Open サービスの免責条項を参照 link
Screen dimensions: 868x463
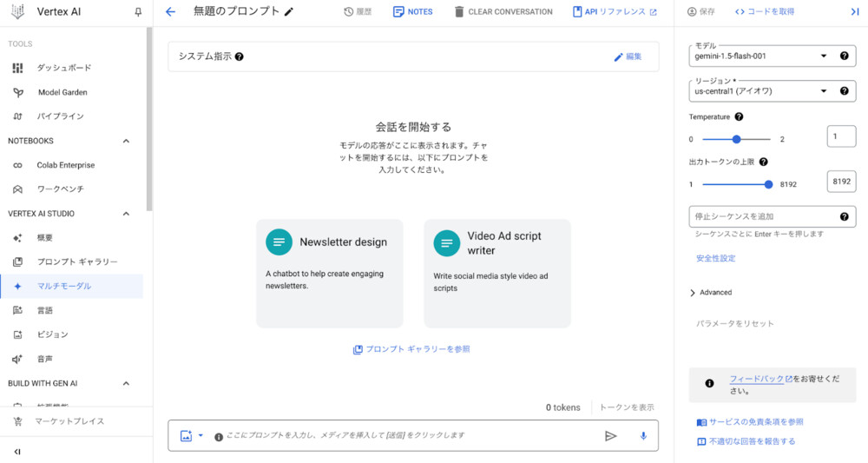coord(750,422)
